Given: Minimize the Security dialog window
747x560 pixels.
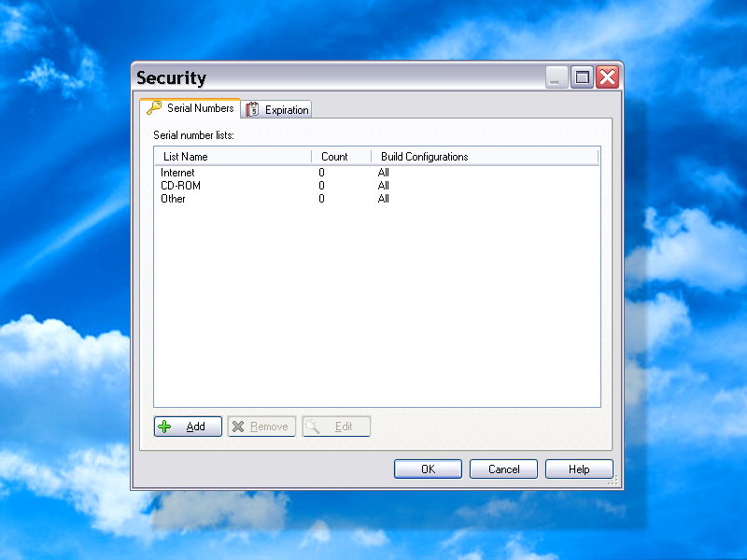Looking at the screenshot, I should pyautogui.click(x=557, y=77).
